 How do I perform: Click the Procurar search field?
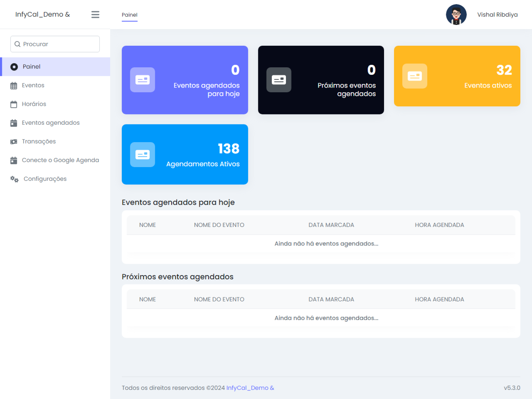pos(55,44)
